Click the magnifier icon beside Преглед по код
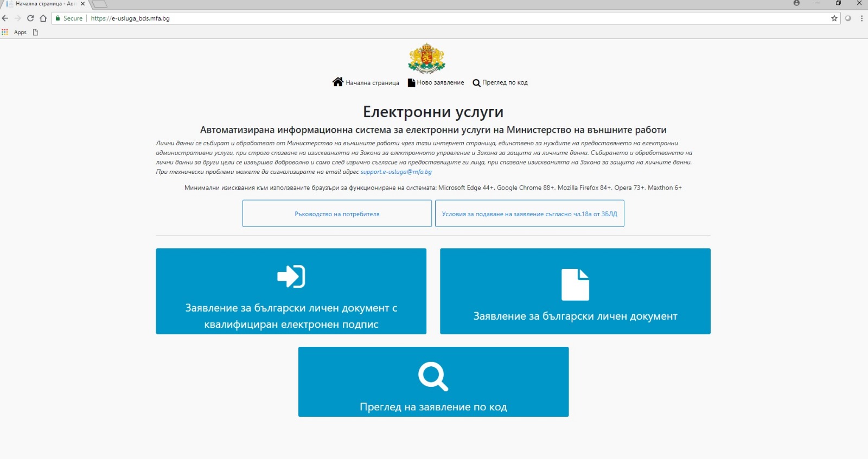Viewport: 868px width, 459px height. click(476, 83)
